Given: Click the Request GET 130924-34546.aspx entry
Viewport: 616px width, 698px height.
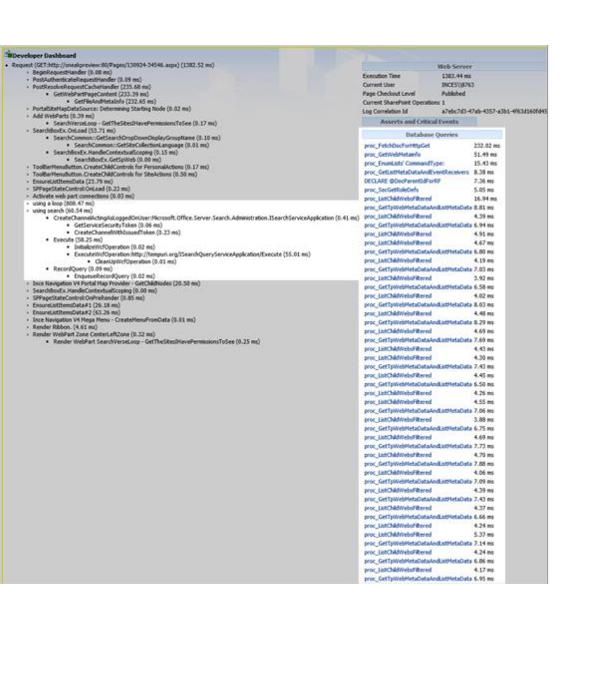Looking at the screenshot, I should tap(113, 65).
